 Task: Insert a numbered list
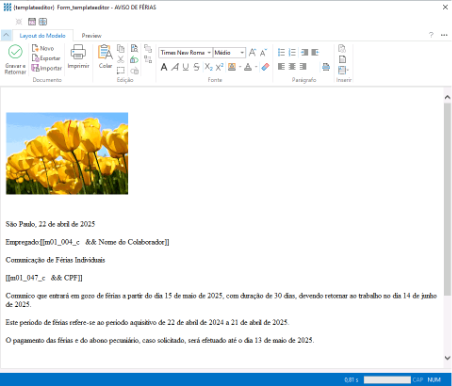(292, 52)
